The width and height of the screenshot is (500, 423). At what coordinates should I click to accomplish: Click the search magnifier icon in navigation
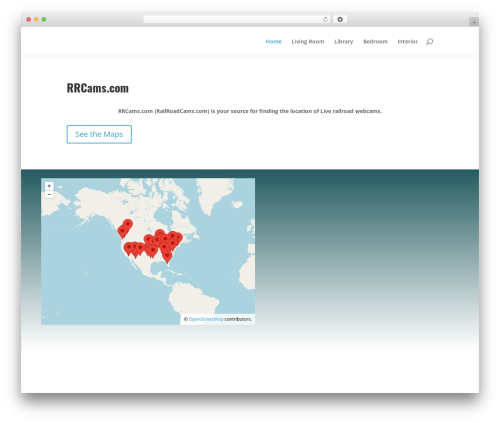[x=429, y=42]
